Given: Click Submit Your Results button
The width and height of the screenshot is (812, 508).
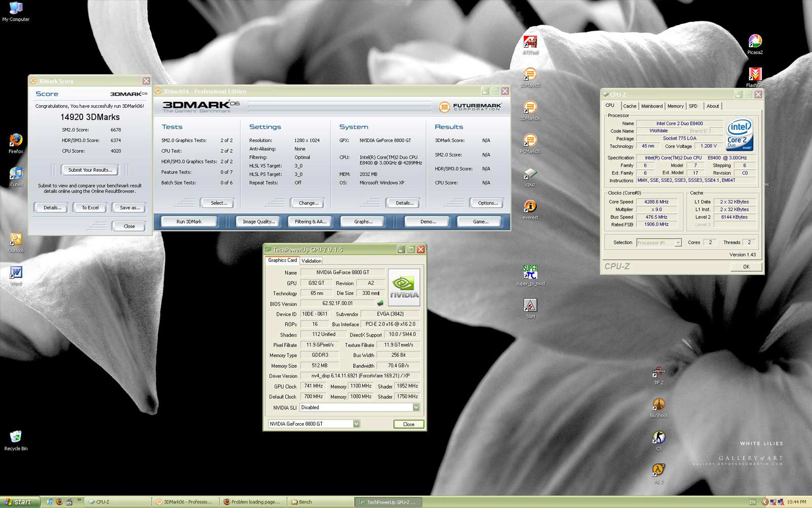Looking at the screenshot, I should (x=90, y=170).
